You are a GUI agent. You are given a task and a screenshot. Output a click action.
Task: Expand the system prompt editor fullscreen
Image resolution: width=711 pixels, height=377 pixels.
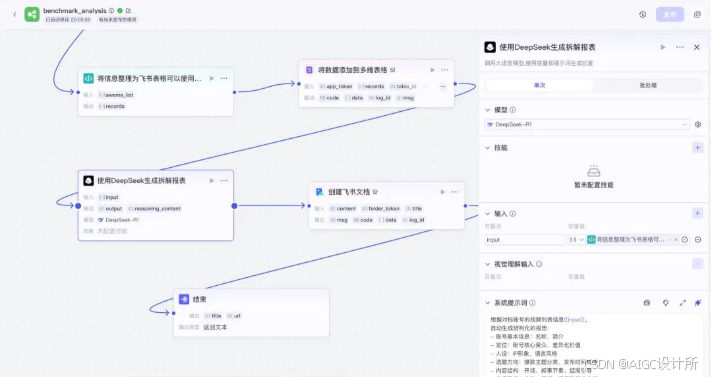click(682, 303)
